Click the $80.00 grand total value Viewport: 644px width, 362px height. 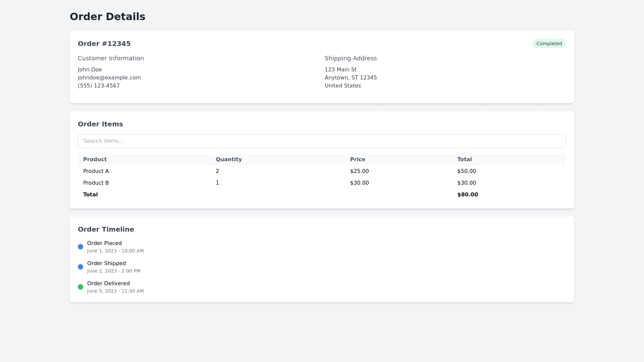coord(467,194)
